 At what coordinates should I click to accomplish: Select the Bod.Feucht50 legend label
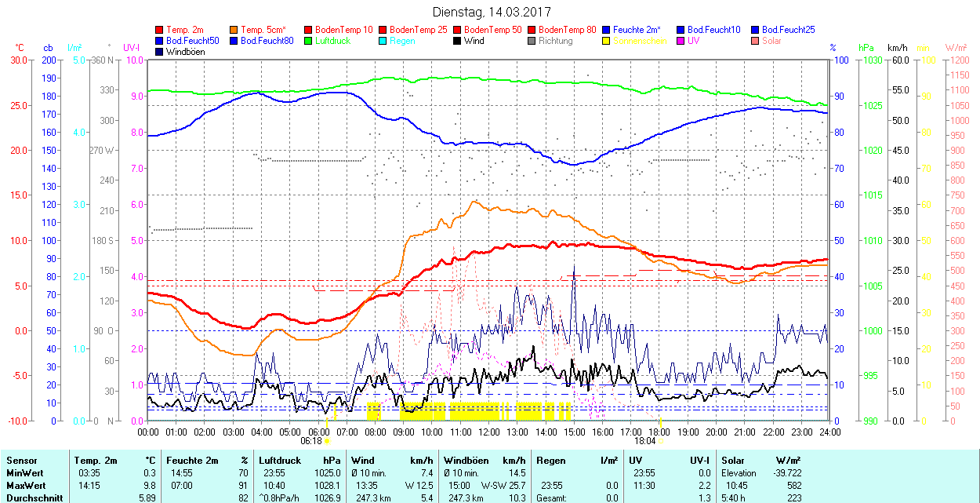pos(193,40)
